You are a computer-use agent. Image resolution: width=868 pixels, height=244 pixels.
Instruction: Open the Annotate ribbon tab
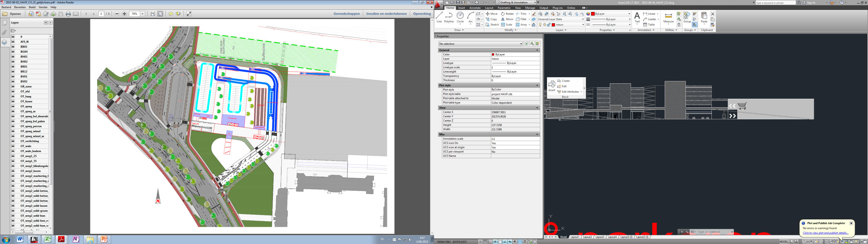(x=475, y=8)
